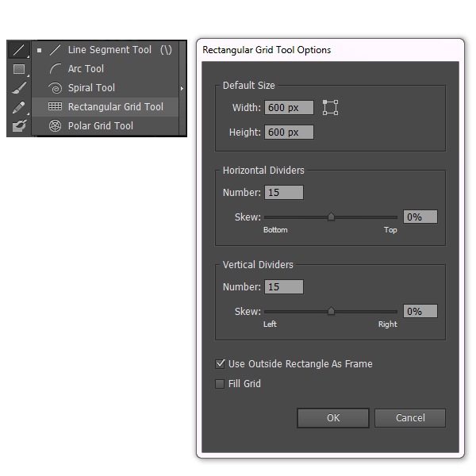Viewport: 476px width, 476px height.
Task: Choose Rectangular Grid Tool from flyout
Action: coord(105,107)
